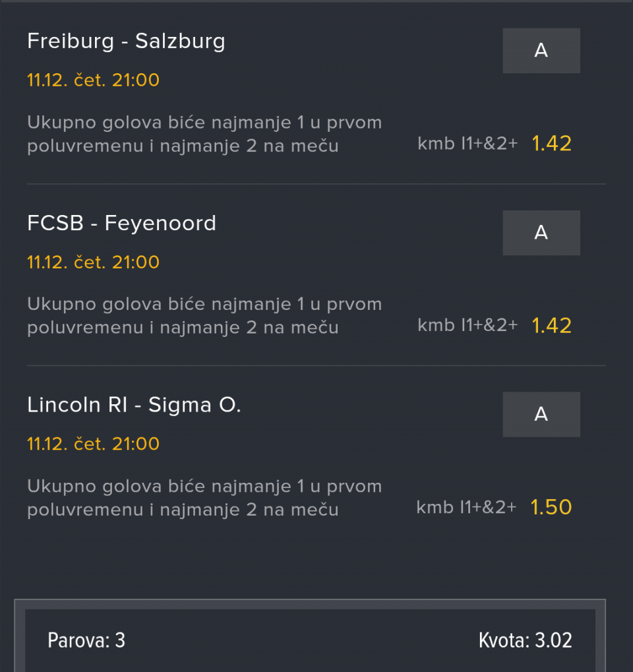Tap the date under Lincoln RI - Sigma O.
Screen dimensions: 633x672
point(93,444)
